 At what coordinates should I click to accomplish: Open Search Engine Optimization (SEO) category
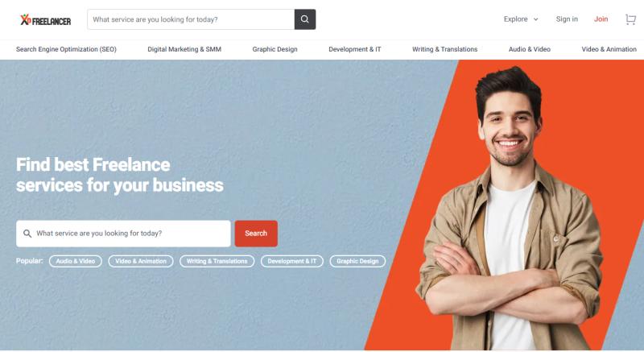coord(66,49)
